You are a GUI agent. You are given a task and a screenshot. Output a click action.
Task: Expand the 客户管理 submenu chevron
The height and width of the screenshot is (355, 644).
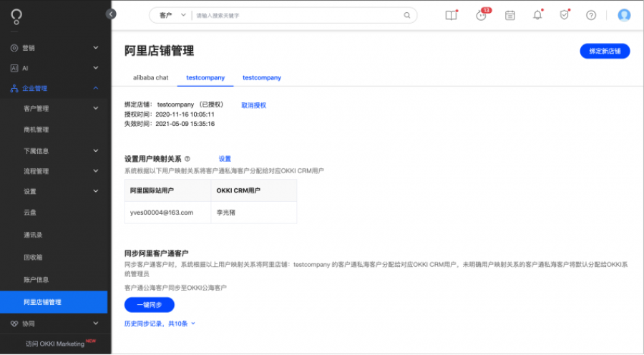pos(96,108)
